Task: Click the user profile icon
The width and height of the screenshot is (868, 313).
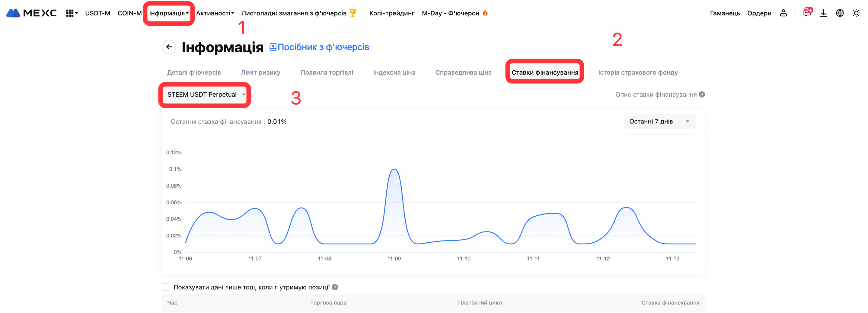Action: (783, 13)
